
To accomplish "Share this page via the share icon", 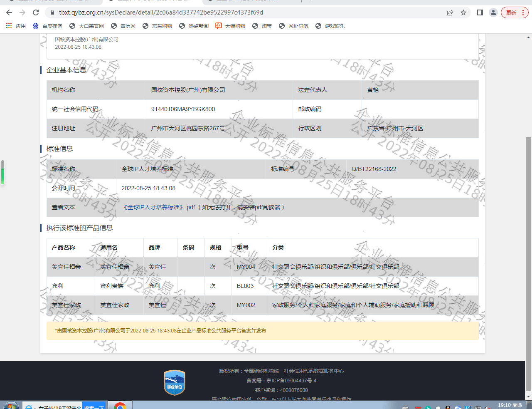I will tap(450, 12).
